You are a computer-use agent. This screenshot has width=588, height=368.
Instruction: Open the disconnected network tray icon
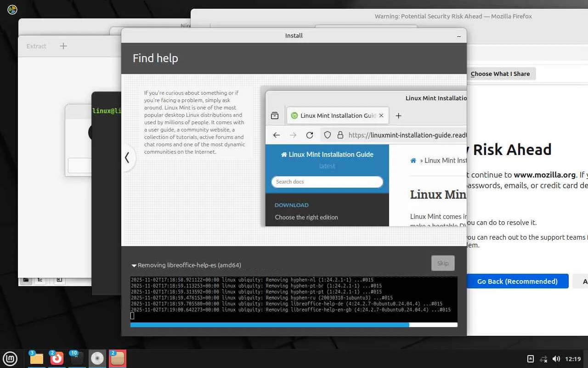[543, 359]
